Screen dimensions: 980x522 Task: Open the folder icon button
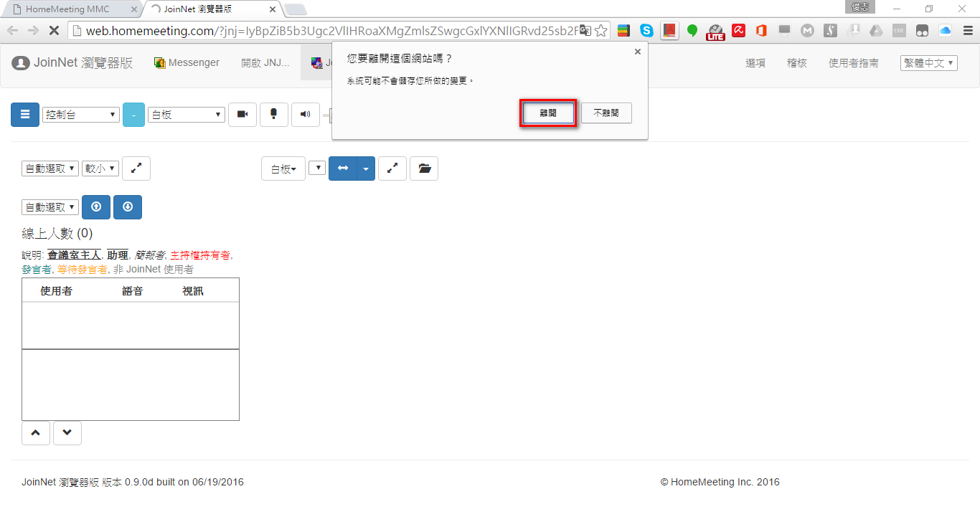coord(424,169)
